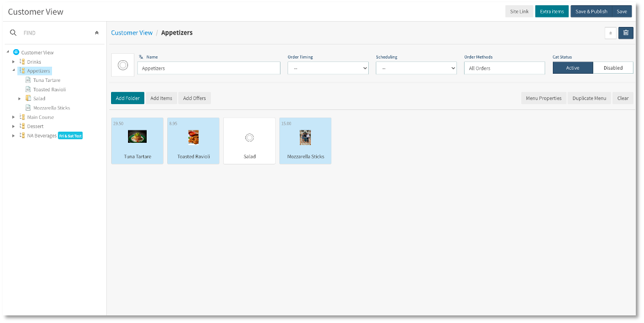This screenshot has height=323, width=644.
Task: Open the Order Timing dropdown
Action: click(x=328, y=68)
